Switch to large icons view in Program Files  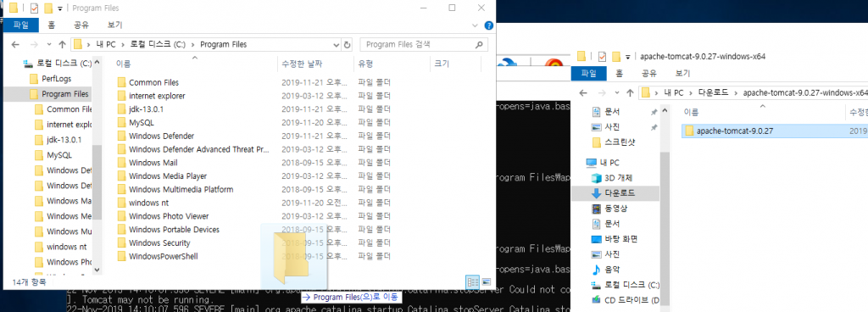[486, 281]
